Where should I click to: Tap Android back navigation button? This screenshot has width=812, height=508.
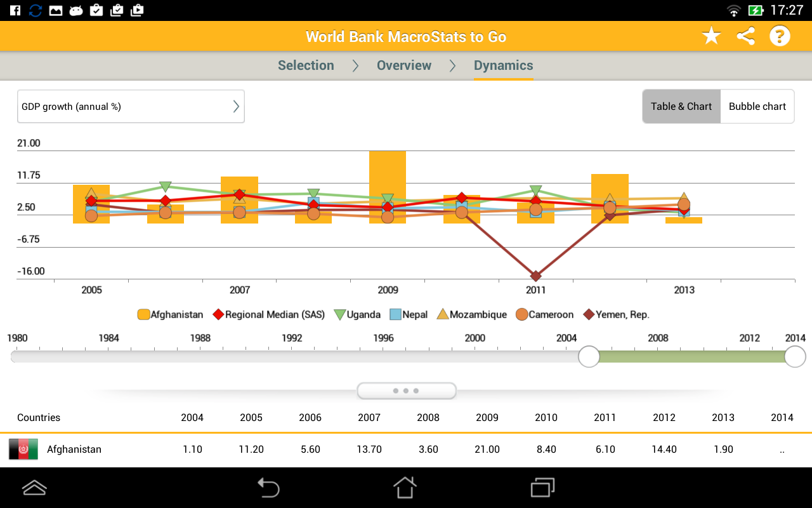268,488
